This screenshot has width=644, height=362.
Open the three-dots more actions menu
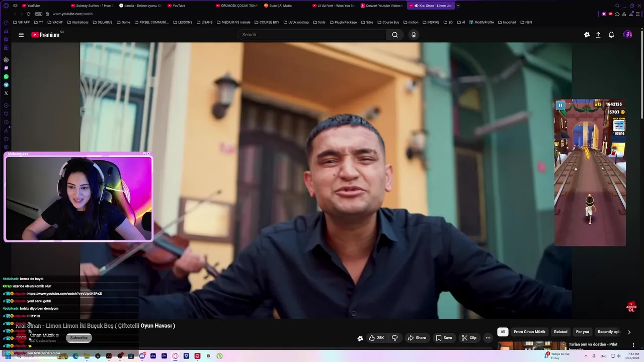488,338
